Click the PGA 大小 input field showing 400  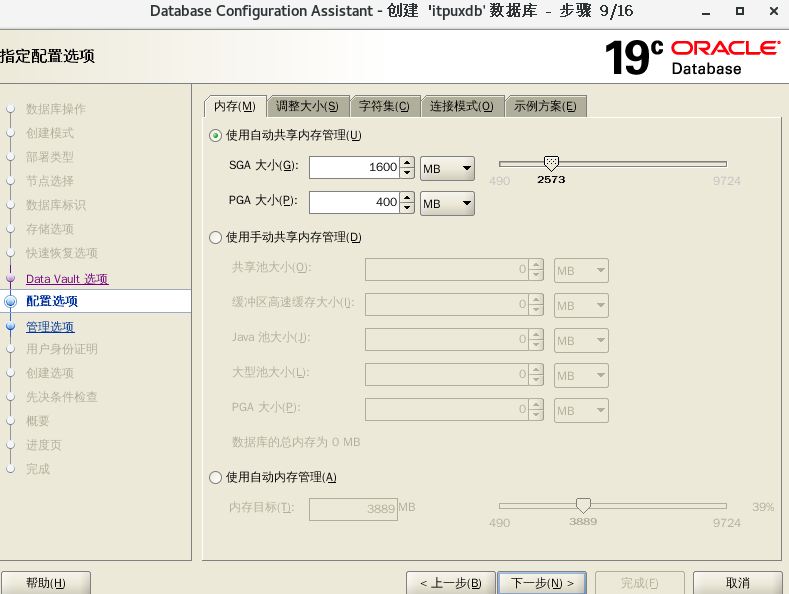354,202
